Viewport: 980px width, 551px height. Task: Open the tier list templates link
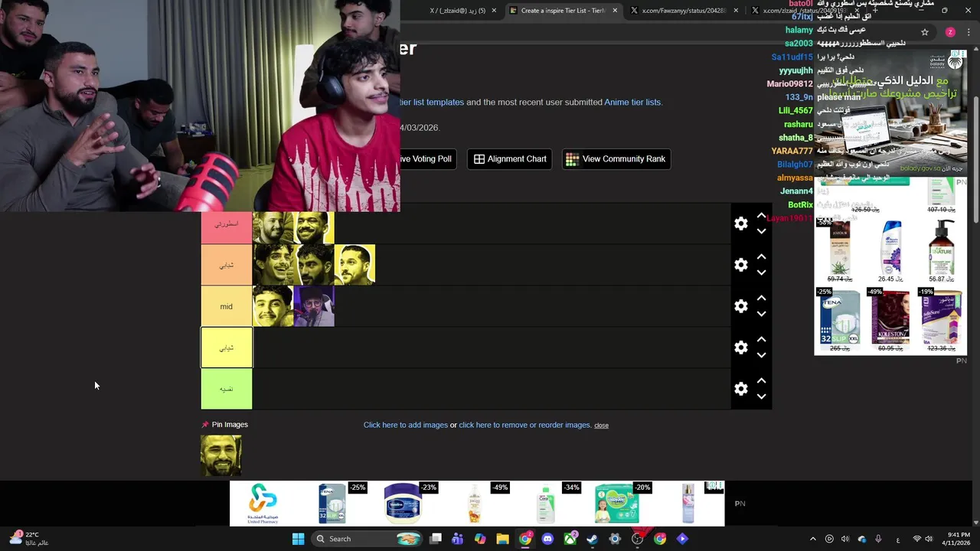(432, 102)
